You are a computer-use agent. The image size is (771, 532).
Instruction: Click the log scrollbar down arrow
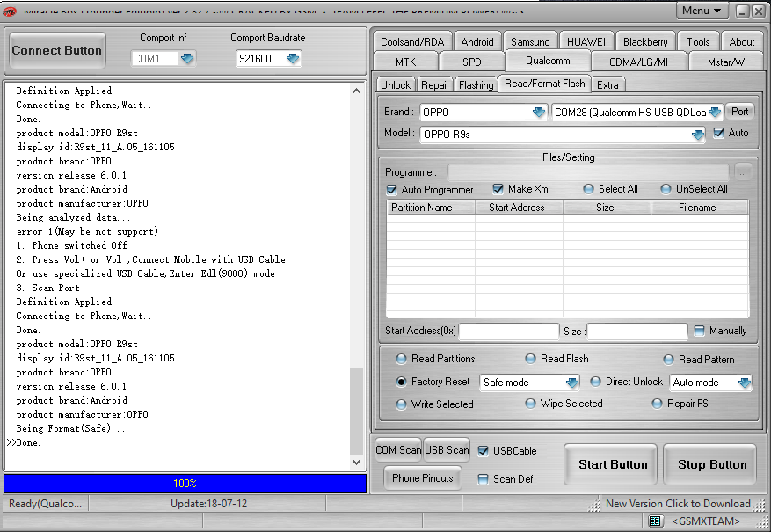(x=357, y=463)
